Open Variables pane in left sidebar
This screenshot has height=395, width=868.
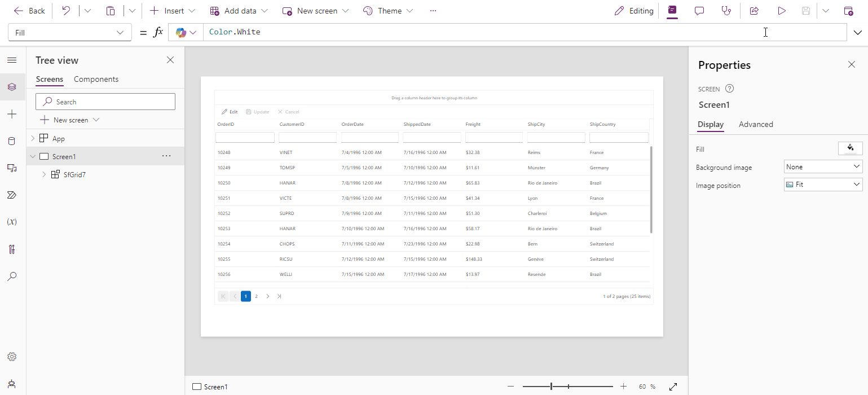12,222
